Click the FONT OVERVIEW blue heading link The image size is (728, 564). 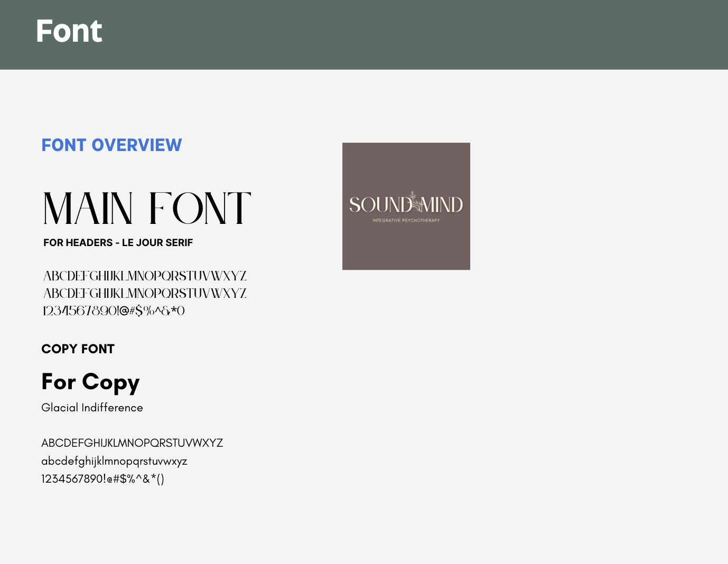[111, 145]
